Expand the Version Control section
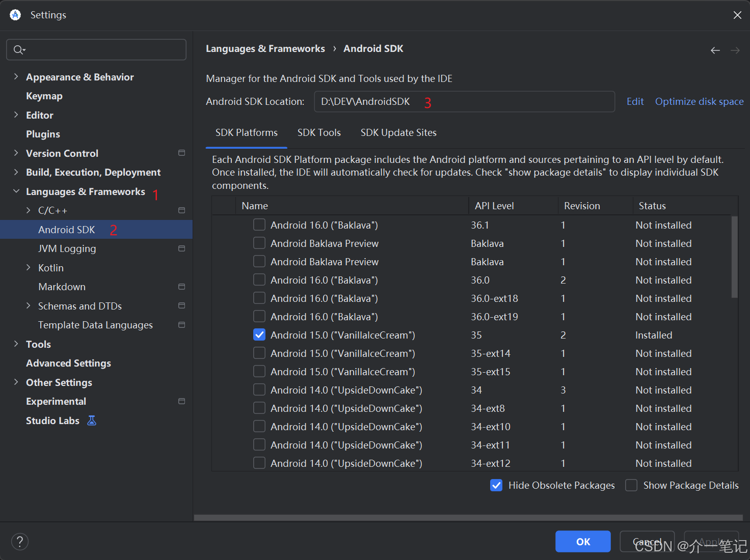 [x=16, y=153]
